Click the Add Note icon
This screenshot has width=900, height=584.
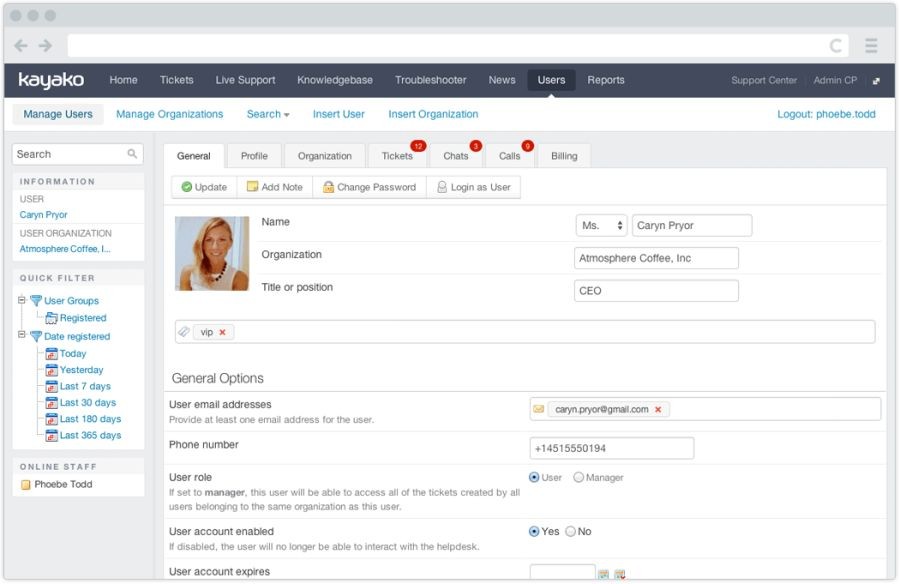tap(253, 187)
